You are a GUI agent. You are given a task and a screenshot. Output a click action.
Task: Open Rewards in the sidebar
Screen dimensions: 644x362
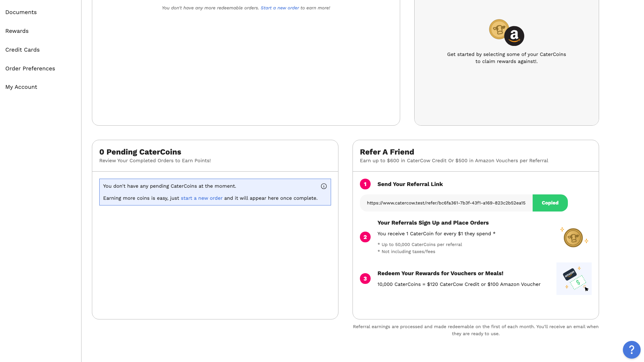[x=17, y=31]
